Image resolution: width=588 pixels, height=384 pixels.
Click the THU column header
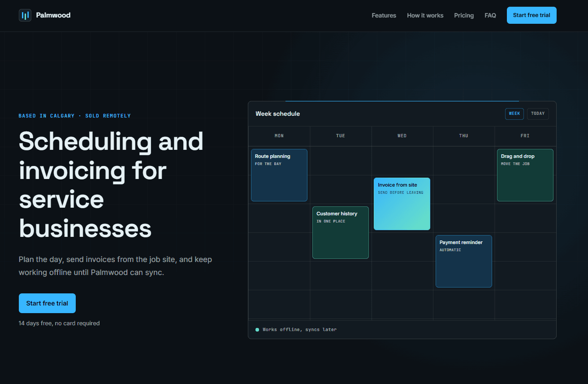click(x=463, y=136)
